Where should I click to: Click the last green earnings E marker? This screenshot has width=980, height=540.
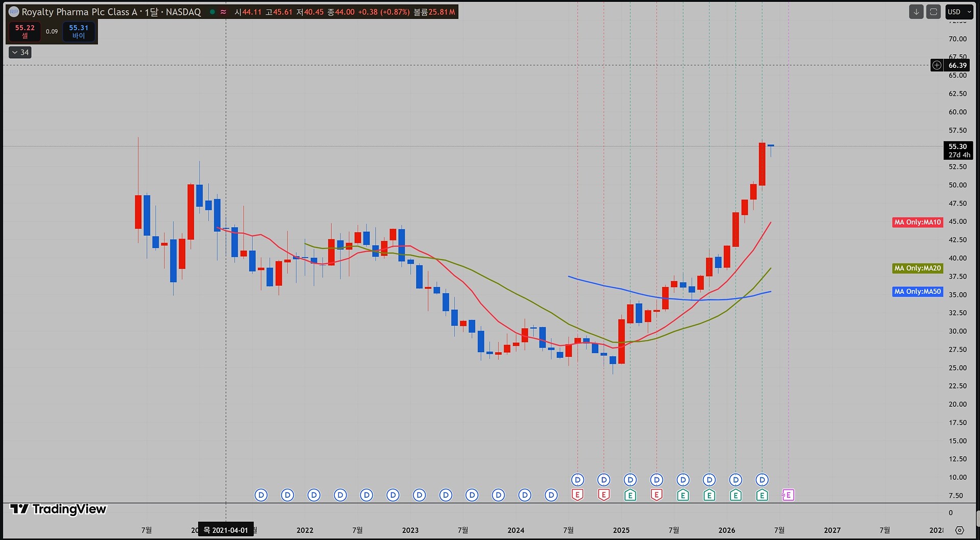coord(762,495)
